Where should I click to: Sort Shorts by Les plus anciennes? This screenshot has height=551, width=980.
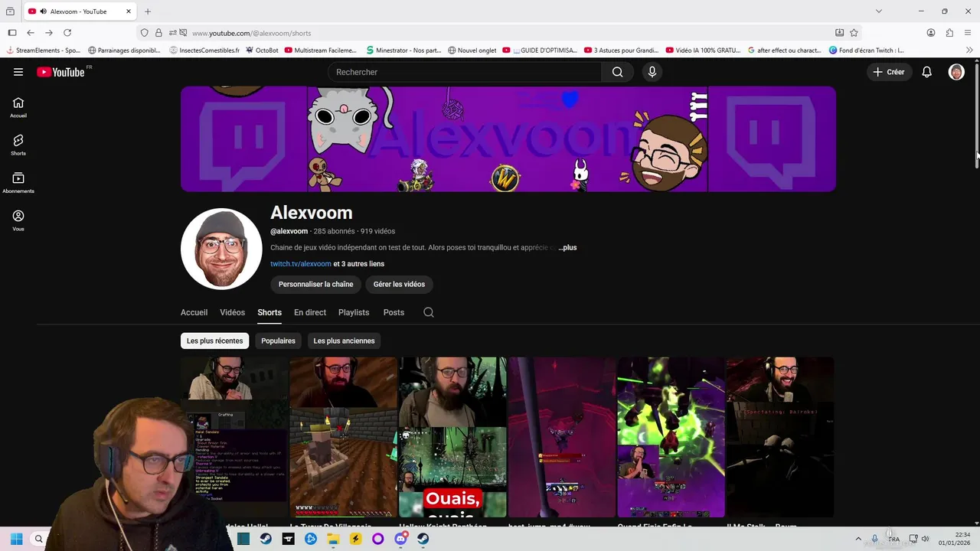click(344, 341)
